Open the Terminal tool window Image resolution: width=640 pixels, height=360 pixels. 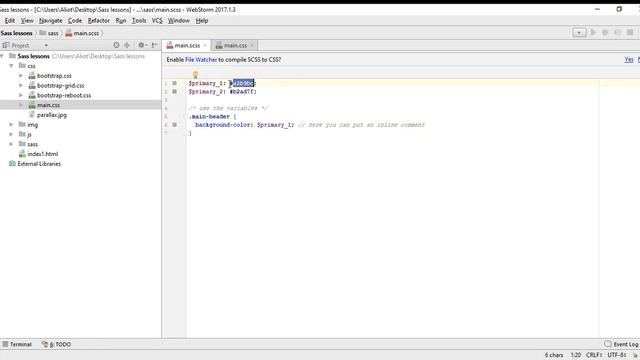(x=17, y=344)
